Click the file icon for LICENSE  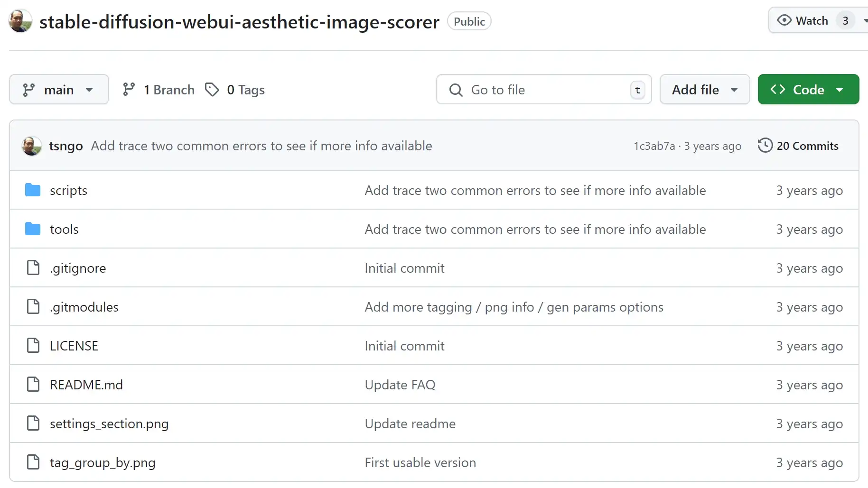click(x=33, y=345)
